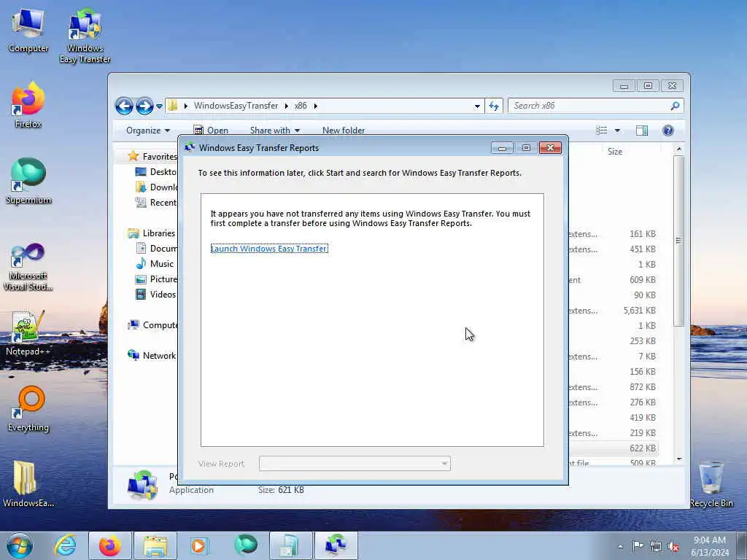Open the Share with menu
Viewport: 747px width, 560px height.
tap(275, 131)
